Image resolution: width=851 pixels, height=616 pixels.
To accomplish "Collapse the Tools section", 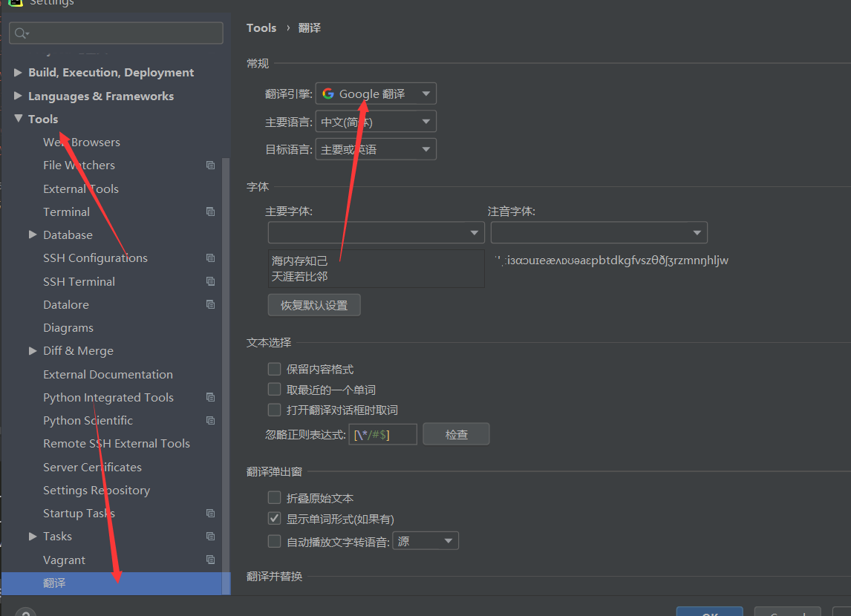I will 18,118.
